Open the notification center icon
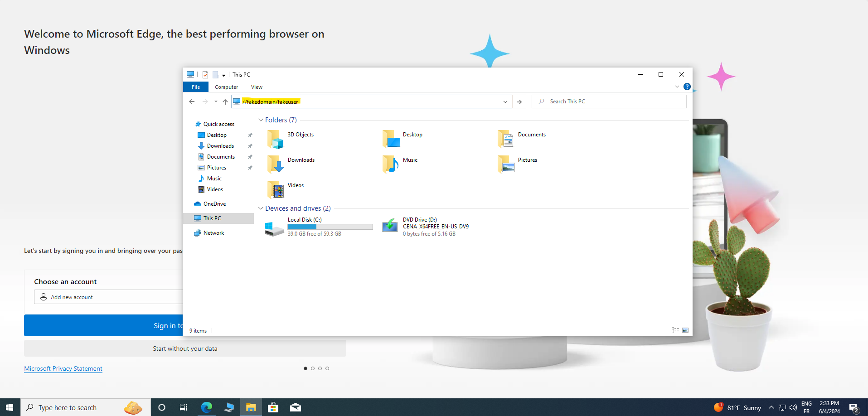This screenshot has height=416, width=868. click(854, 407)
